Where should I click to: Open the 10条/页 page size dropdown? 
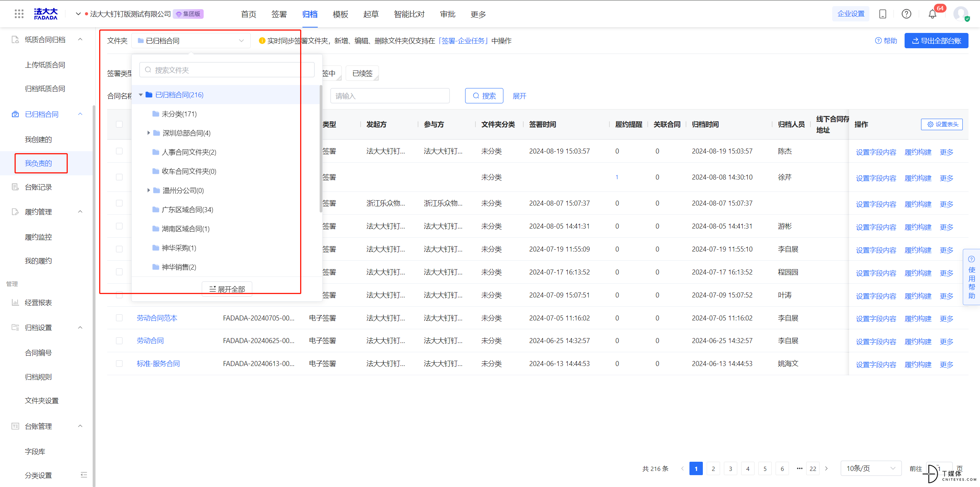tap(871, 469)
